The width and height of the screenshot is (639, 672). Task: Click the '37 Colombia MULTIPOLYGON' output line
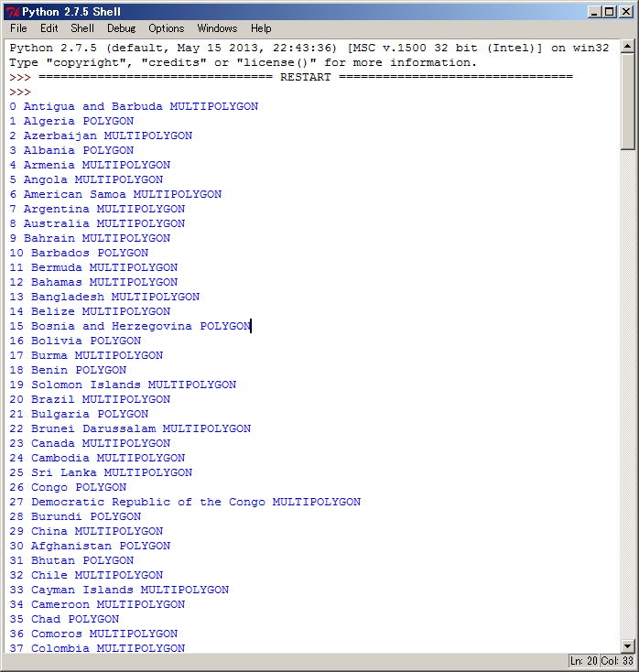click(97, 648)
